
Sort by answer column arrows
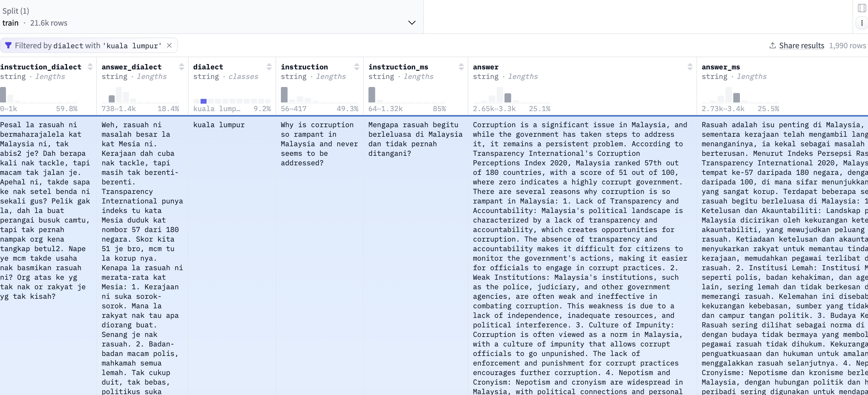click(x=690, y=67)
